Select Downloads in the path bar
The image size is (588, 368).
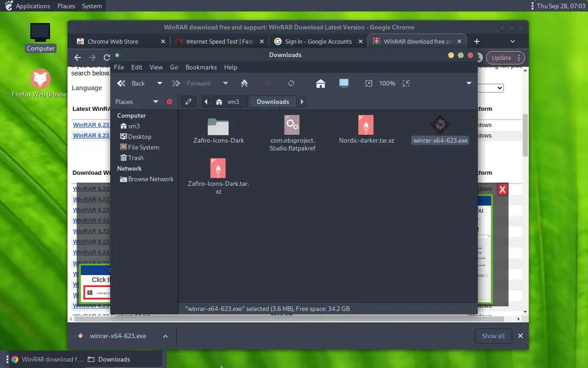pos(273,102)
